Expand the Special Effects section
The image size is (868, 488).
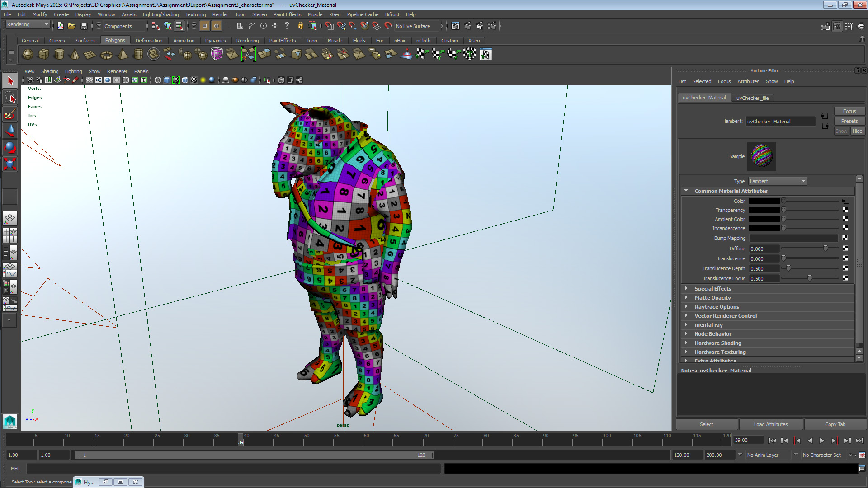click(686, 288)
